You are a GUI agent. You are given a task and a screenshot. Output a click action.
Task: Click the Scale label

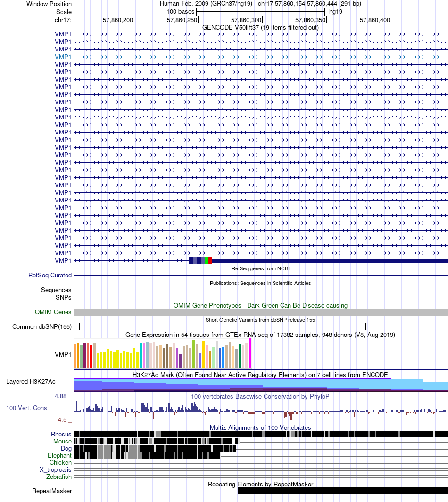64,12
